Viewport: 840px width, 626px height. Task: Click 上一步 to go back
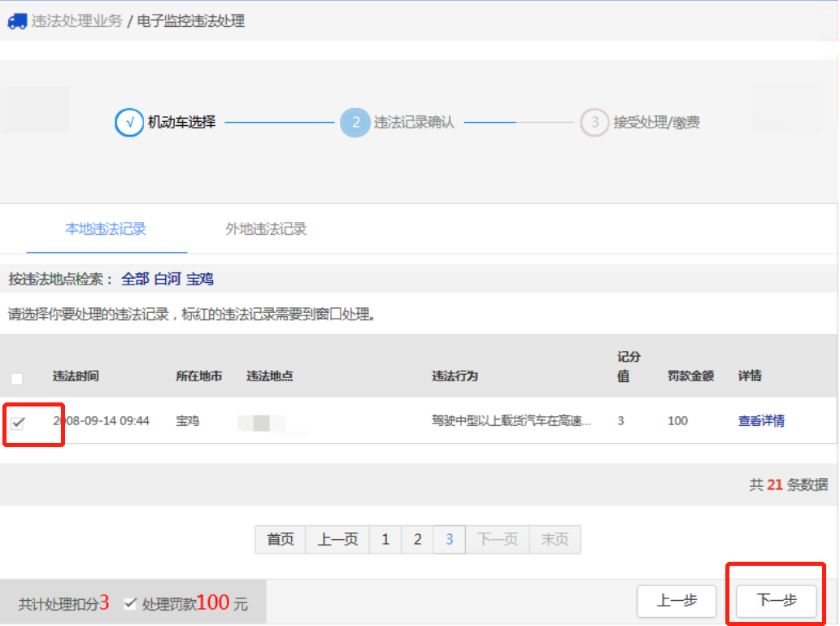(x=677, y=601)
